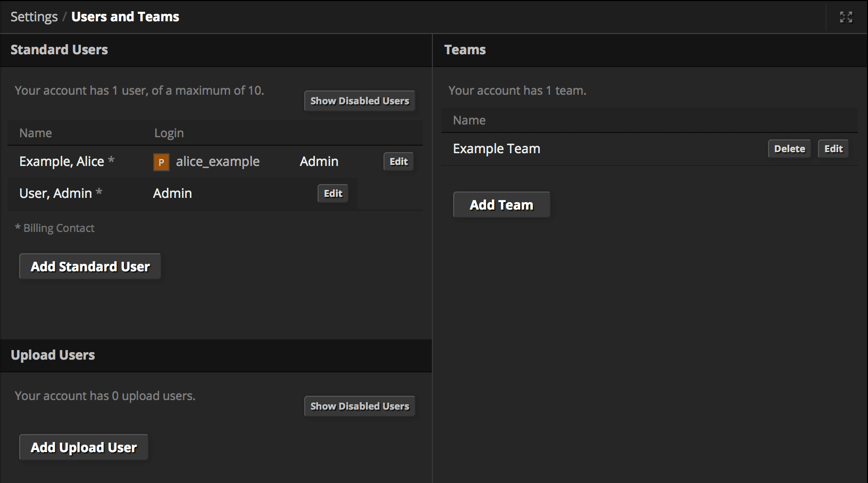Show disabled users in Standard Users section
The image size is (868, 483).
point(360,101)
